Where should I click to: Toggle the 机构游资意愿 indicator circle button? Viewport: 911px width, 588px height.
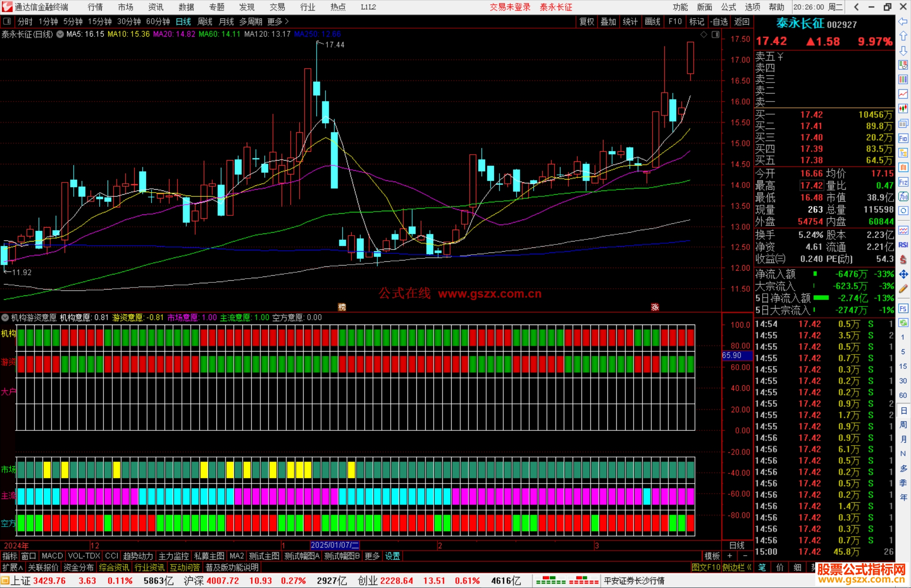[5, 317]
